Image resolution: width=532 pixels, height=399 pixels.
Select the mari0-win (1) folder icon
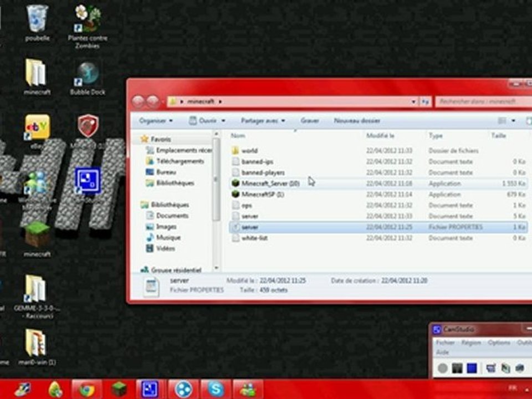pos(37,346)
